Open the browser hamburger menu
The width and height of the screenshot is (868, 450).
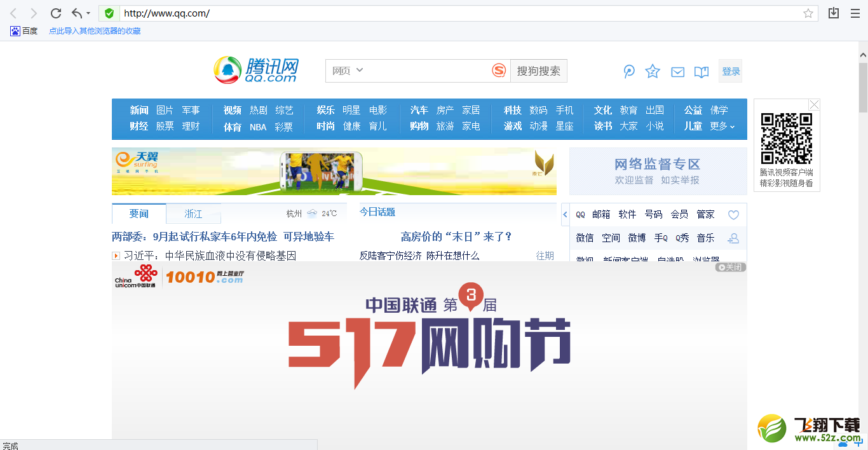pyautogui.click(x=855, y=13)
